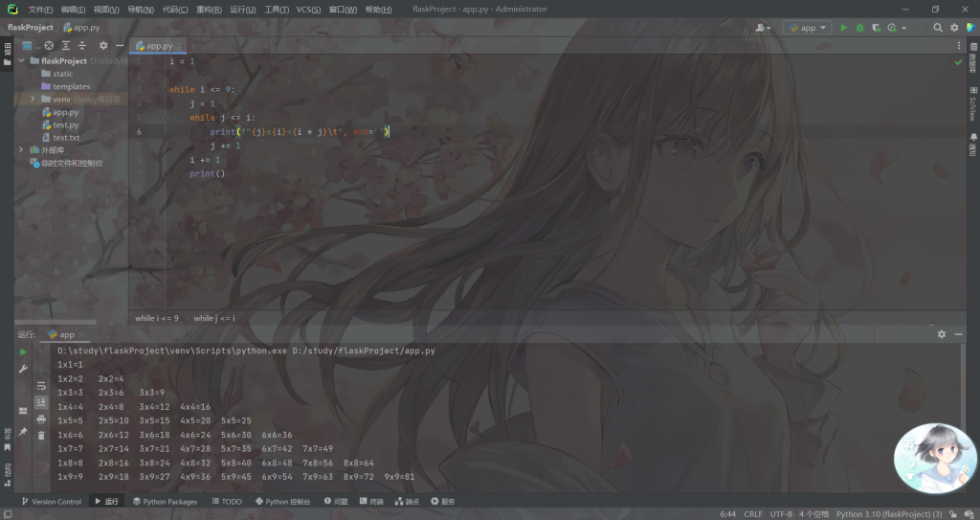
Task: Toggle the pin tab icon in run panel
Action: [23, 432]
